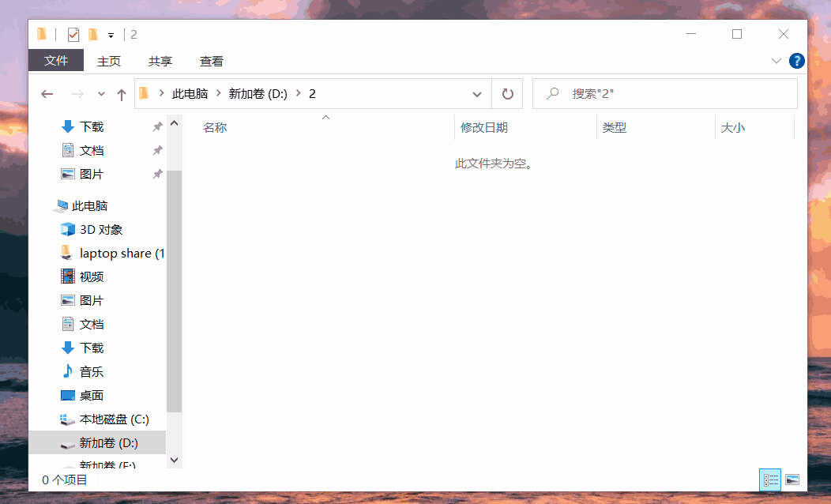The image size is (831, 504).
Task: Switch to large icons view in status bar
Action: [792, 480]
